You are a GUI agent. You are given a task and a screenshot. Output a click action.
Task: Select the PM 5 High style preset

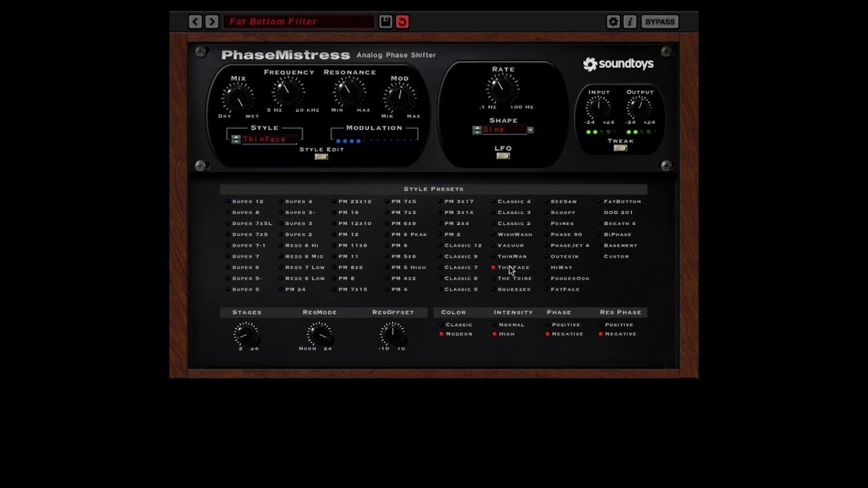pyautogui.click(x=406, y=267)
